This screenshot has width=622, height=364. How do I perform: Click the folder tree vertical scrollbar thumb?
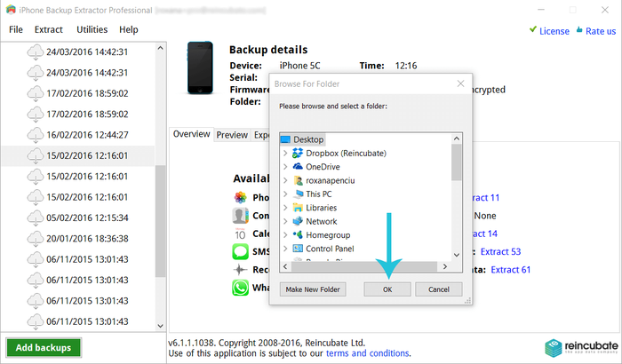[x=457, y=162]
